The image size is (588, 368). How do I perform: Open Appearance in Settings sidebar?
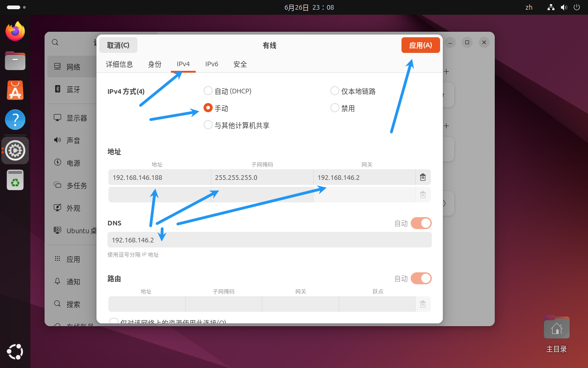click(72, 208)
